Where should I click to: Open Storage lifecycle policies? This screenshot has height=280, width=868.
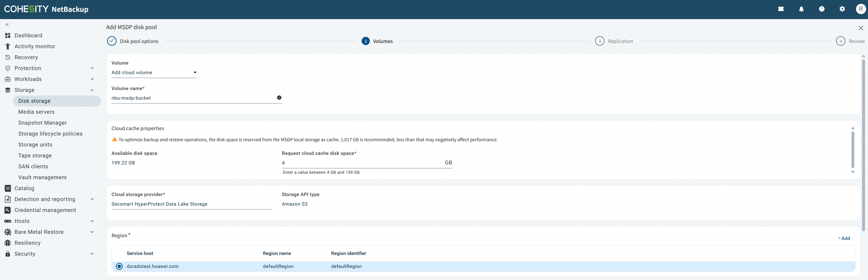pos(50,134)
